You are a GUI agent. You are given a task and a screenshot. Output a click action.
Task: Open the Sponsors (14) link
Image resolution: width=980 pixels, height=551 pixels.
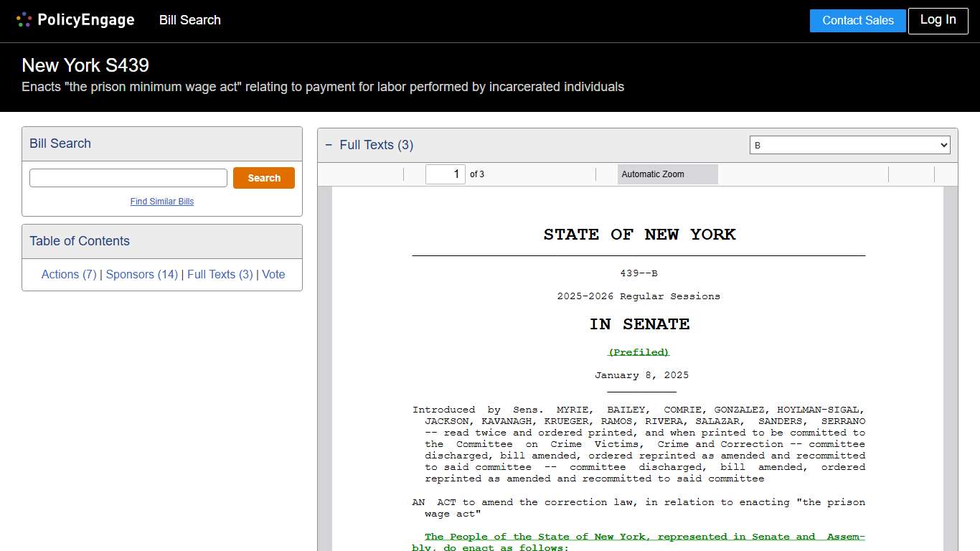141,274
